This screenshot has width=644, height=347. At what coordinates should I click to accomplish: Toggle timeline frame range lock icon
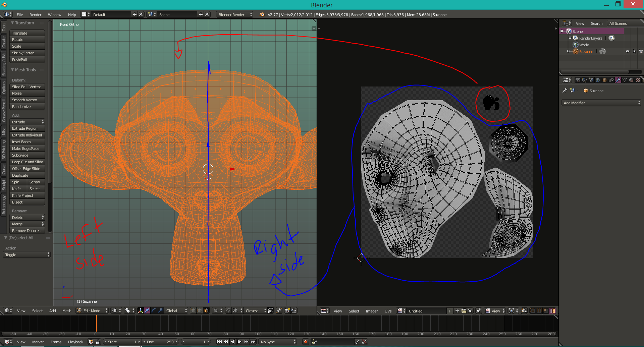98,342
